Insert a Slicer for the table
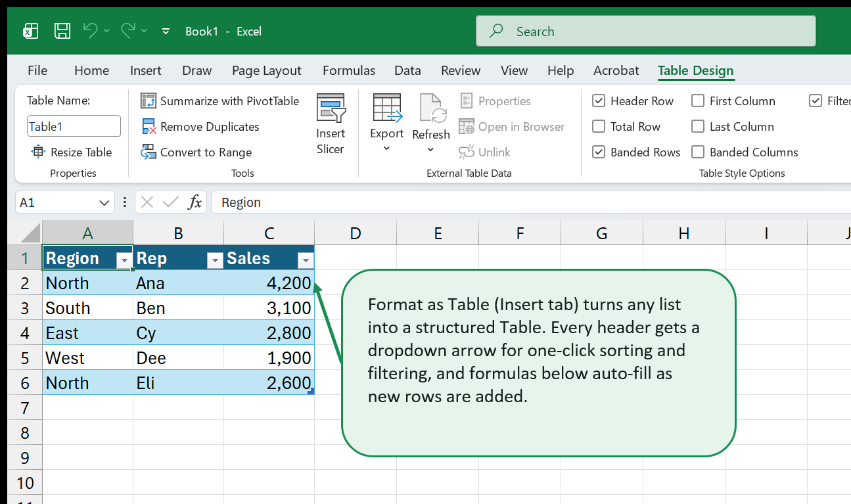Image resolution: width=851 pixels, height=504 pixels. pos(331,125)
